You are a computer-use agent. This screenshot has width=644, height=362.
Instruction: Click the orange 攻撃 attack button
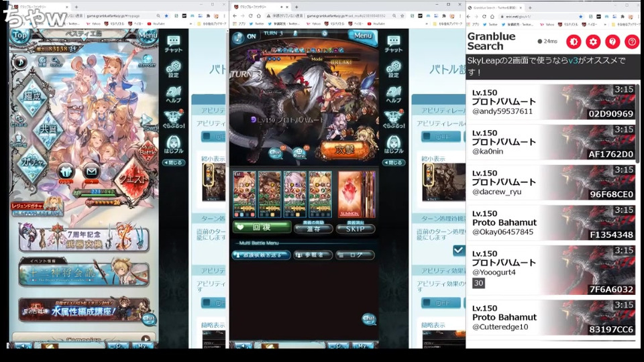pos(344,149)
